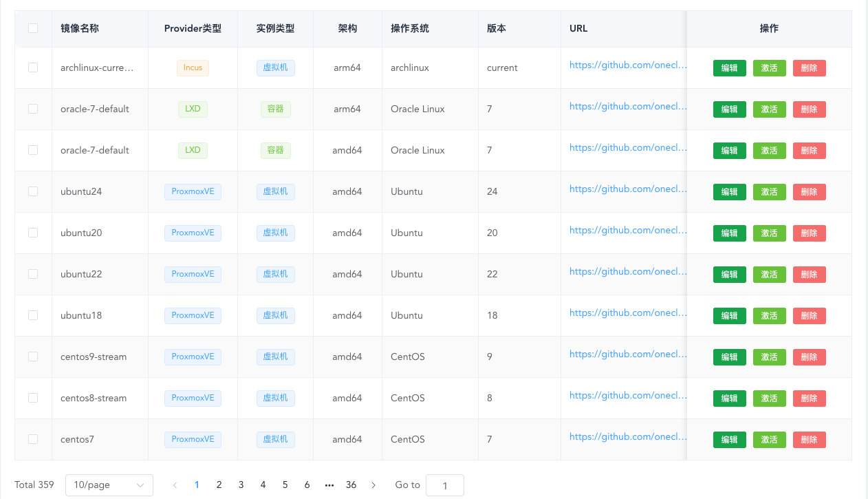This screenshot has height=499, width=868.
Task: Click the ProxmoxVE tag in ubuntu22 row
Action: pos(193,274)
